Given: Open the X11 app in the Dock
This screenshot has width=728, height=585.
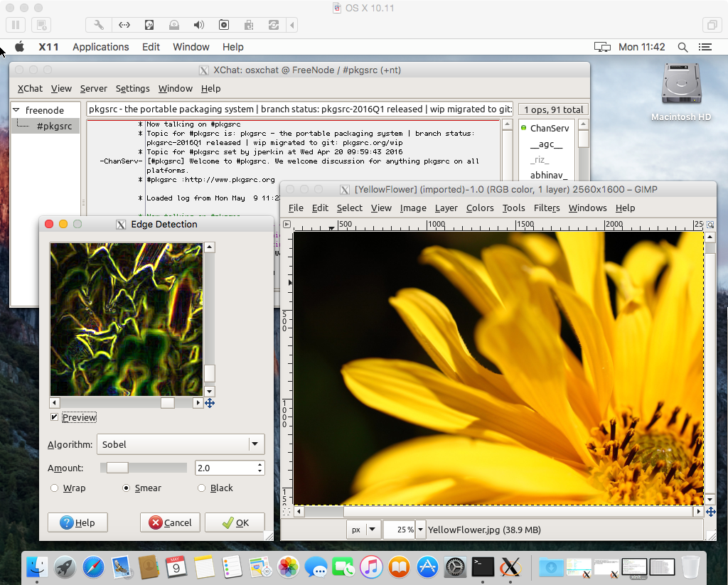Looking at the screenshot, I should click(x=511, y=567).
